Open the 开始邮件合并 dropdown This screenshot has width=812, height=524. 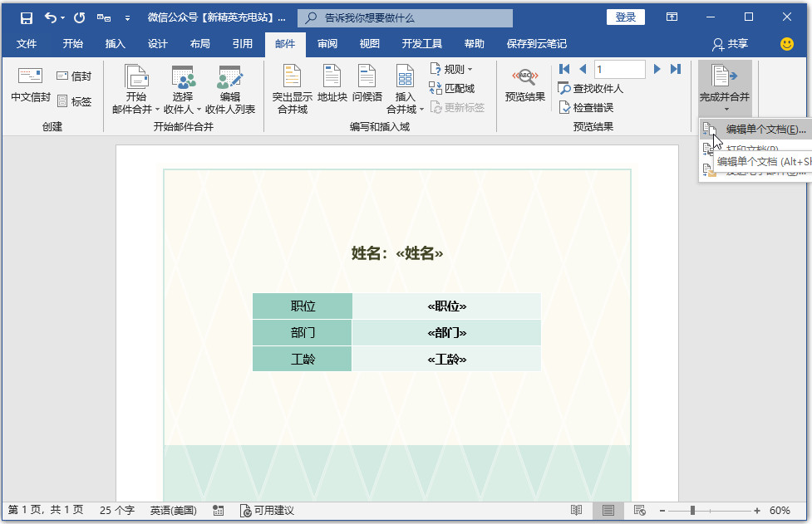coord(136,87)
